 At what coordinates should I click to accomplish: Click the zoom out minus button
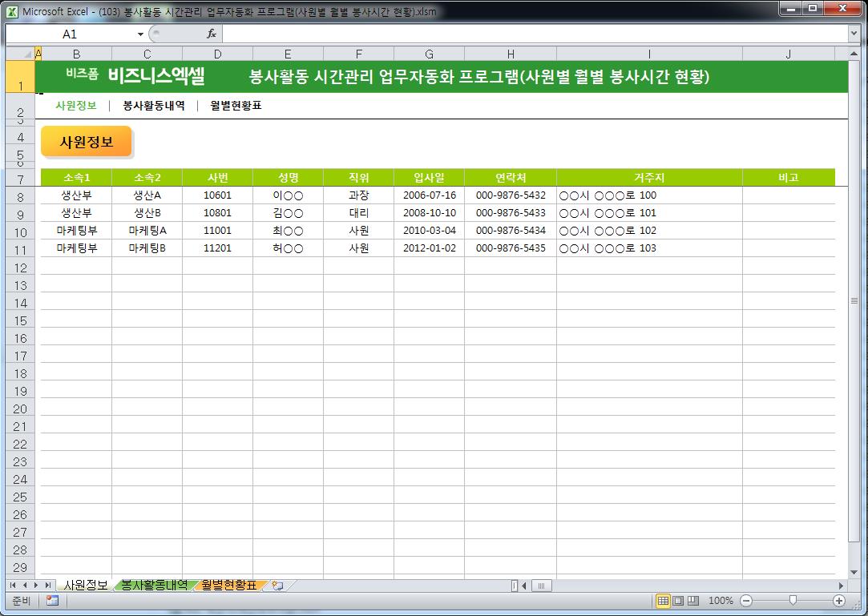(x=746, y=601)
